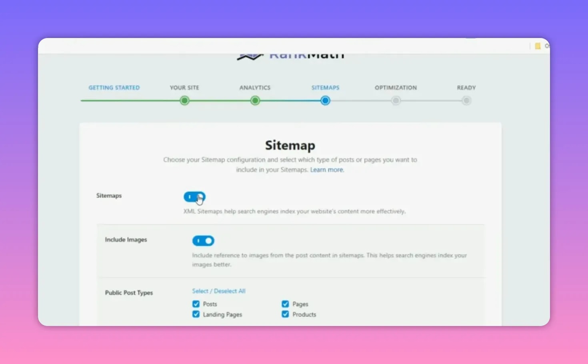
Task: Select the Analytics step label
Action: (x=255, y=88)
